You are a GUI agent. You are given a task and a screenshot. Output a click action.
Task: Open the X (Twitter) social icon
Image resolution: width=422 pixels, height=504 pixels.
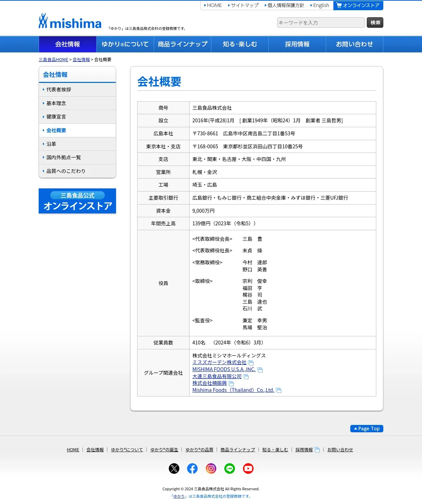coord(174,469)
